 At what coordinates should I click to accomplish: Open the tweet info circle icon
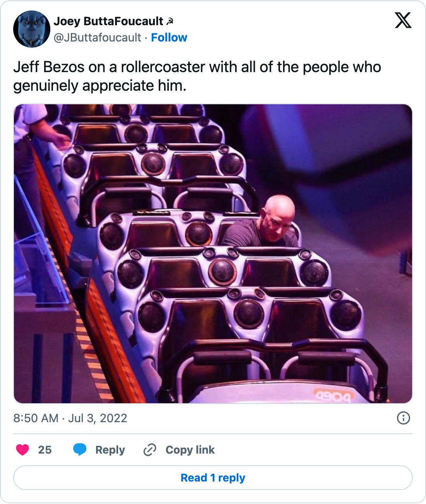point(404,418)
